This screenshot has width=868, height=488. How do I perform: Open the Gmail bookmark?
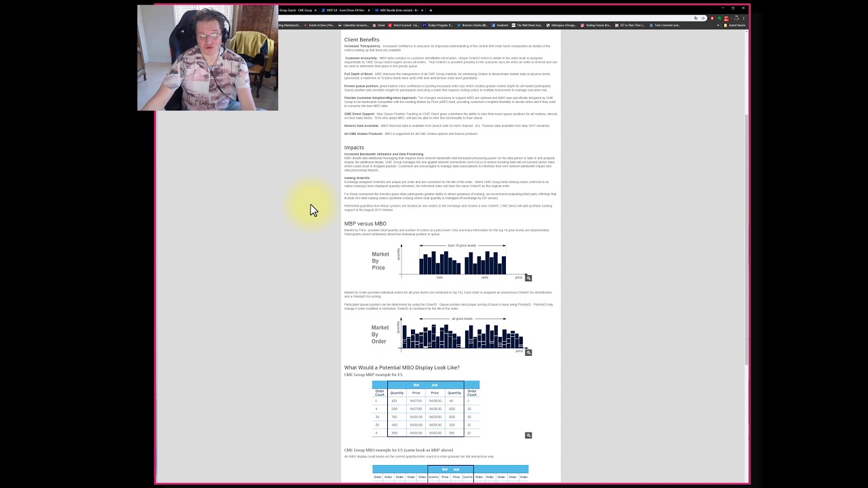pyautogui.click(x=378, y=25)
